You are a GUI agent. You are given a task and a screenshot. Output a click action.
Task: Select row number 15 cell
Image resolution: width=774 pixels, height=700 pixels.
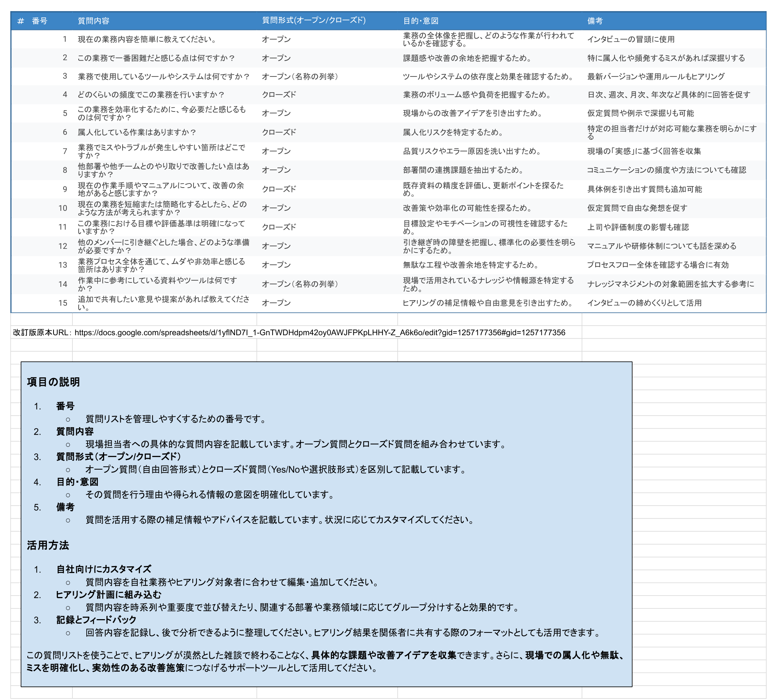point(41,303)
